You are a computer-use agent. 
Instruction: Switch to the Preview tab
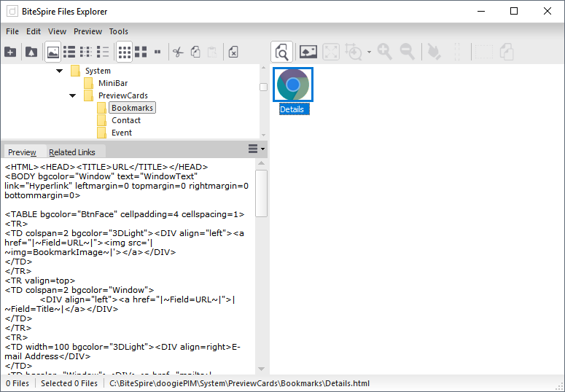pyautogui.click(x=22, y=152)
